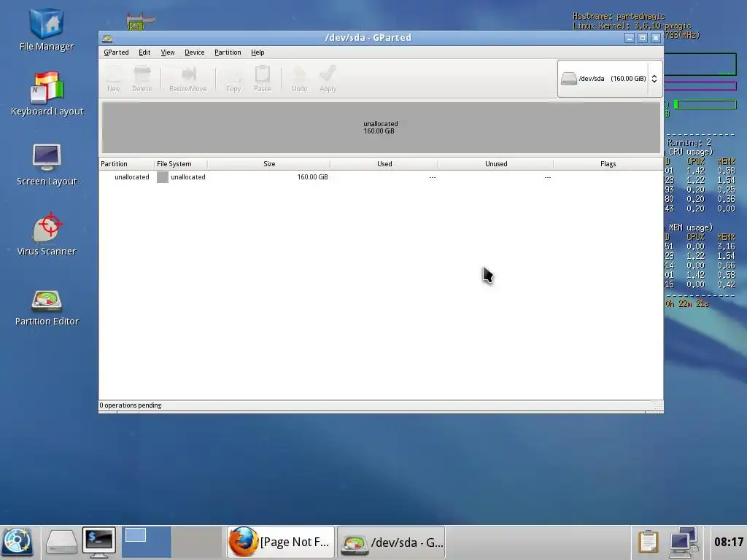This screenshot has width=747, height=560.
Task: Open the Help menu
Action: point(258,52)
